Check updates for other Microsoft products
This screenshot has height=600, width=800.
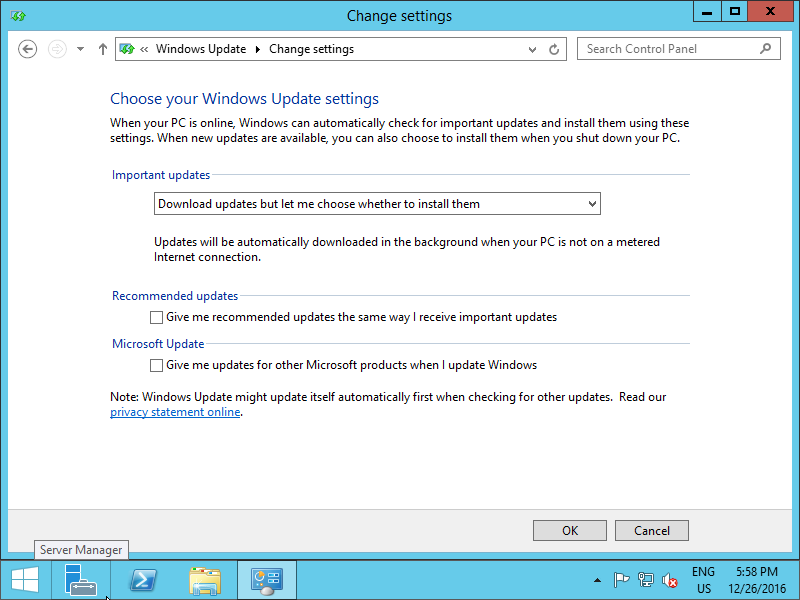tap(156, 365)
